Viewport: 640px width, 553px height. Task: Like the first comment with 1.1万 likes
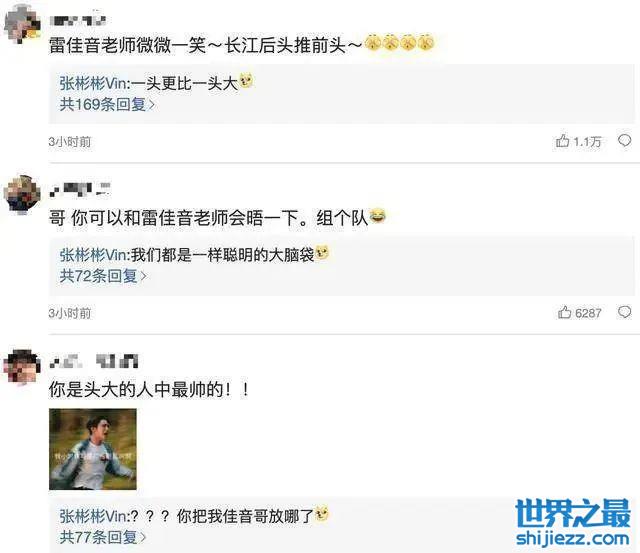578,141
